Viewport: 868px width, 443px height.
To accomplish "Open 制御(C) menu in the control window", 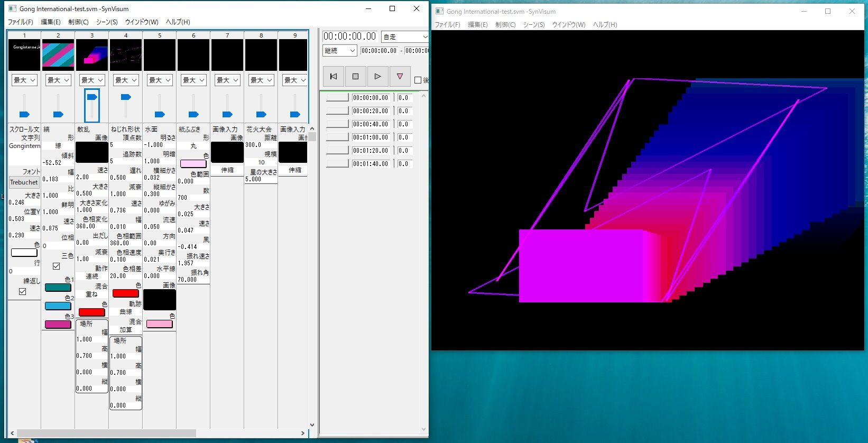I will (x=78, y=22).
